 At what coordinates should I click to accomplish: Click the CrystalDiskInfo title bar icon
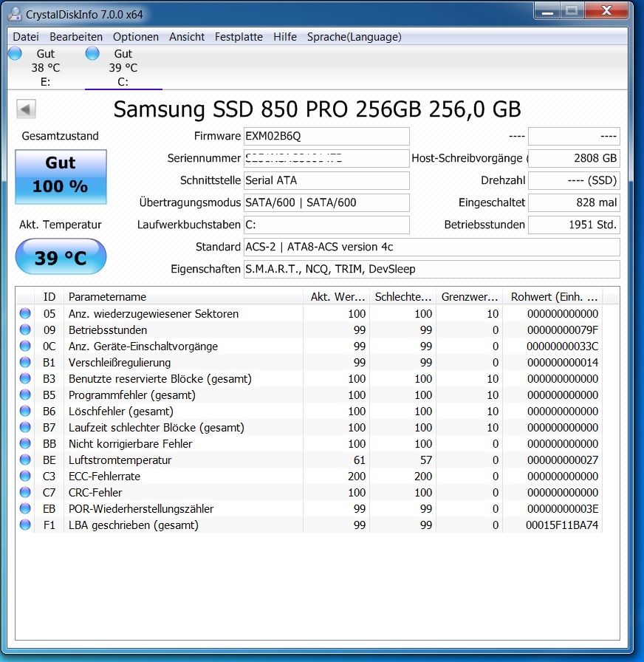[x=15, y=14]
